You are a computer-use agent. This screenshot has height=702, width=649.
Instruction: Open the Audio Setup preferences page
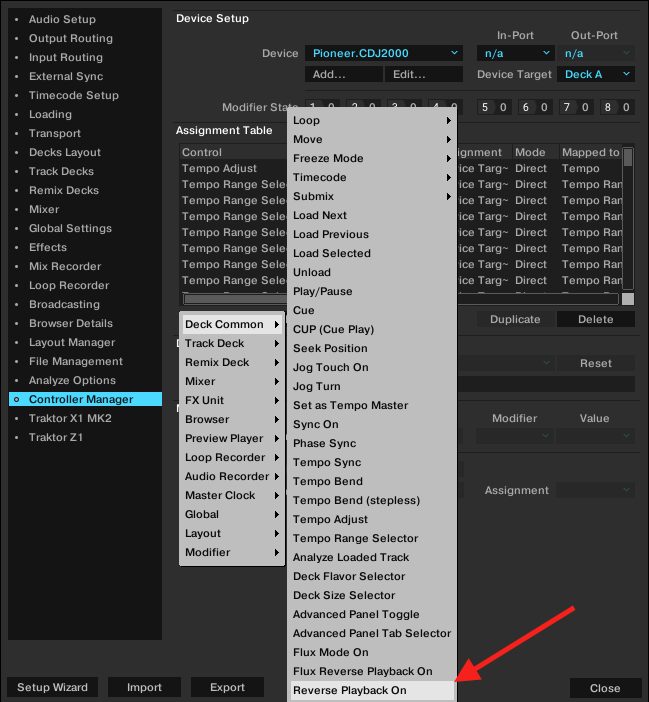pyautogui.click(x=62, y=19)
